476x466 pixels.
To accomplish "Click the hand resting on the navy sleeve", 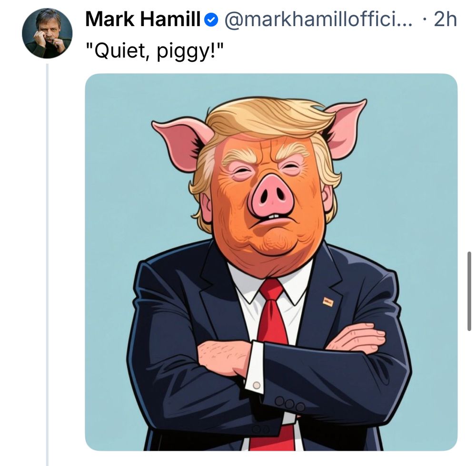I will (357, 337).
